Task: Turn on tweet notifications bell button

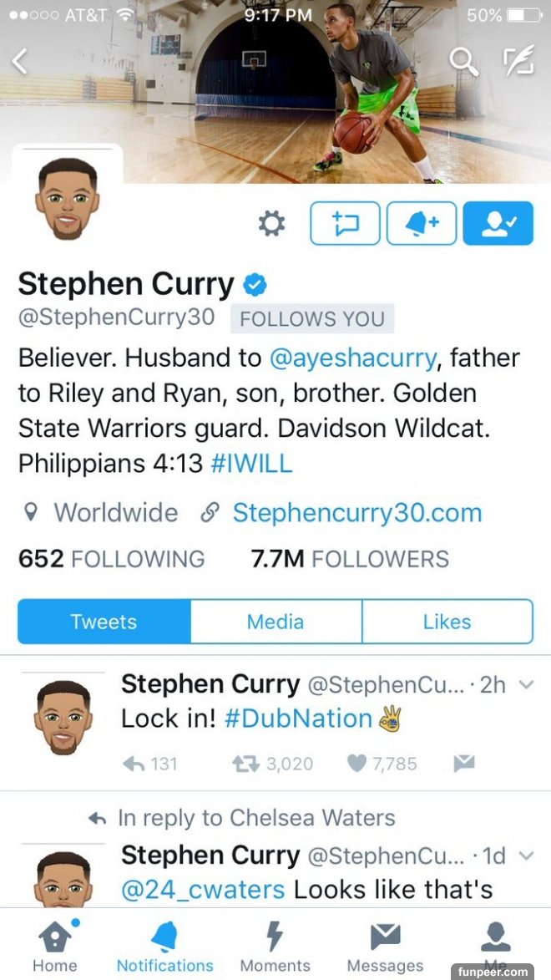Action: point(422,223)
